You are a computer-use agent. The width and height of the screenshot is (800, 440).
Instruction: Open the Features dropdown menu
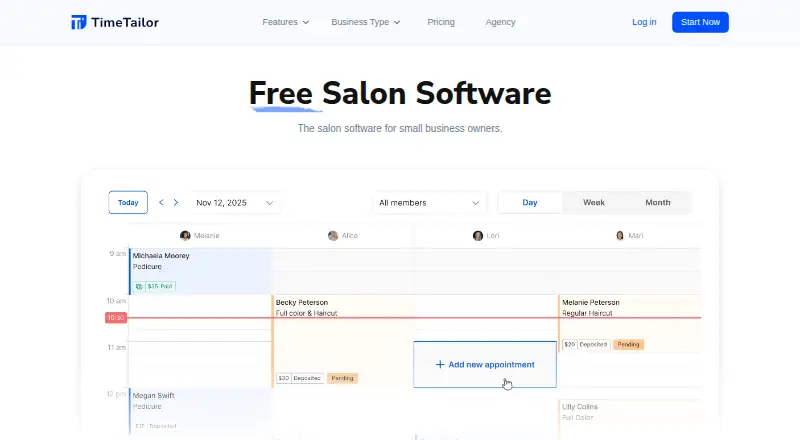(x=285, y=22)
